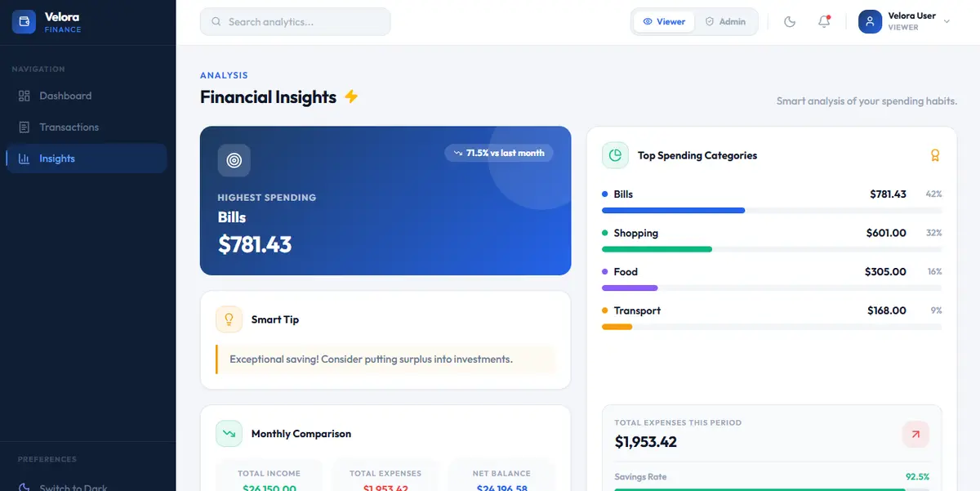The image size is (980, 491).
Task: Click the Bills blue dot marker
Action: tap(605, 194)
